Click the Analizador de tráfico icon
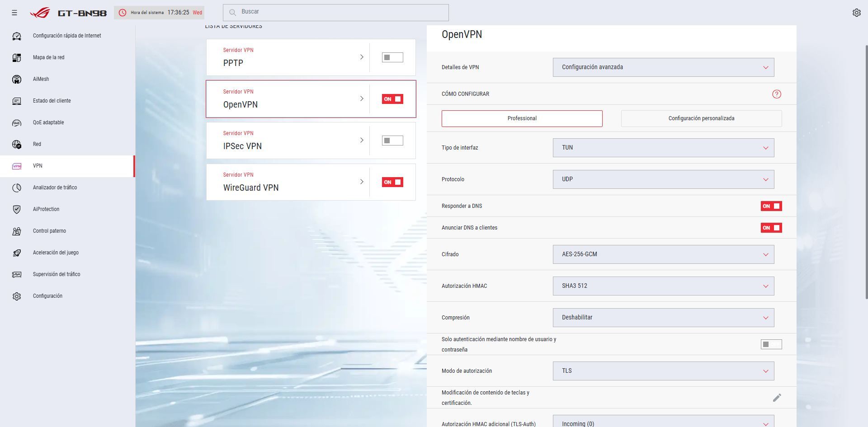 click(x=17, y=188)
